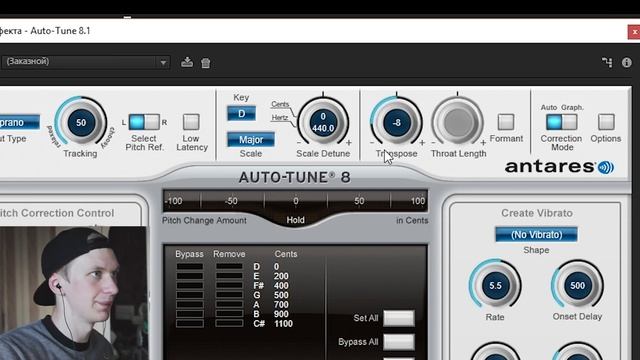The height and width of the screenshot is (360, 640).
Task: Click the Onset Delay knob at 500
Action: pos(577,285)
